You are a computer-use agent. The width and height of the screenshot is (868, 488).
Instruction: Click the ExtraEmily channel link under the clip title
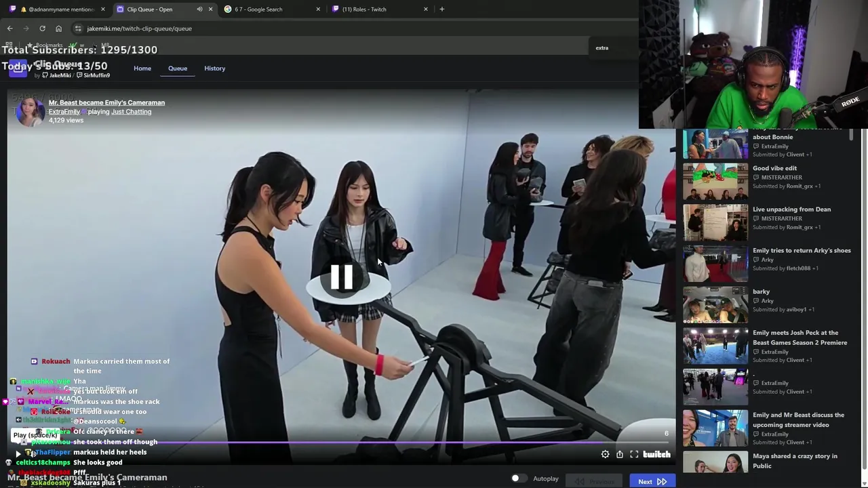tap(64, 112)
